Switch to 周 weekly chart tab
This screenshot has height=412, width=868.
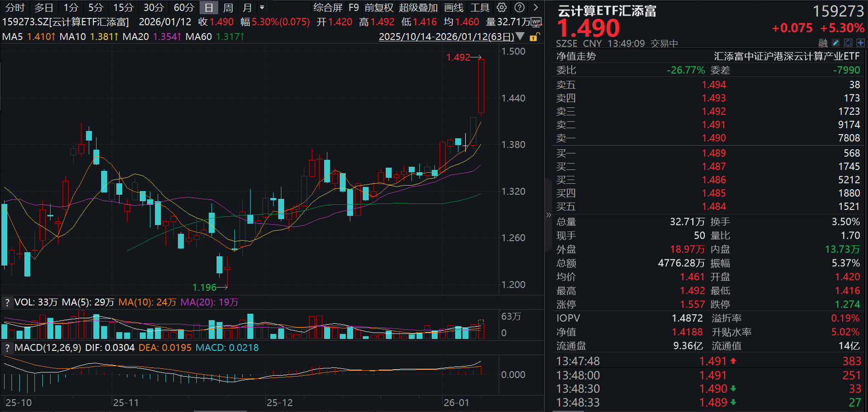click(228, 7)
